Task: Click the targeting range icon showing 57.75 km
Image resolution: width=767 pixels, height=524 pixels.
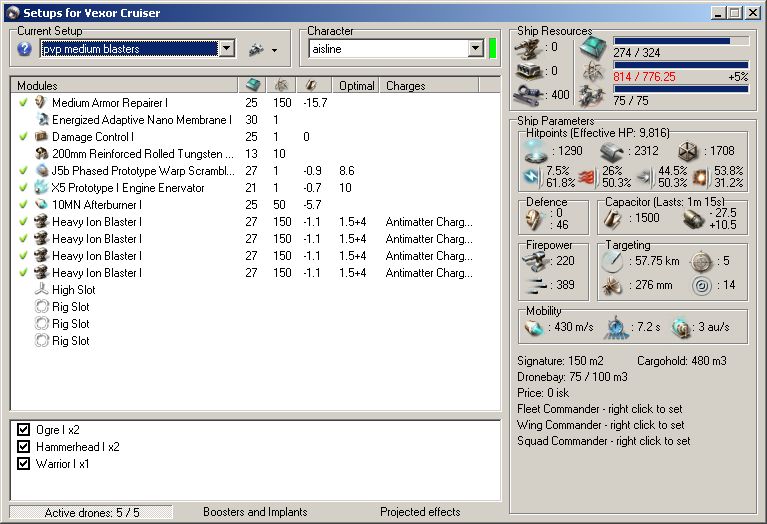Action: [x=611, y=262]
